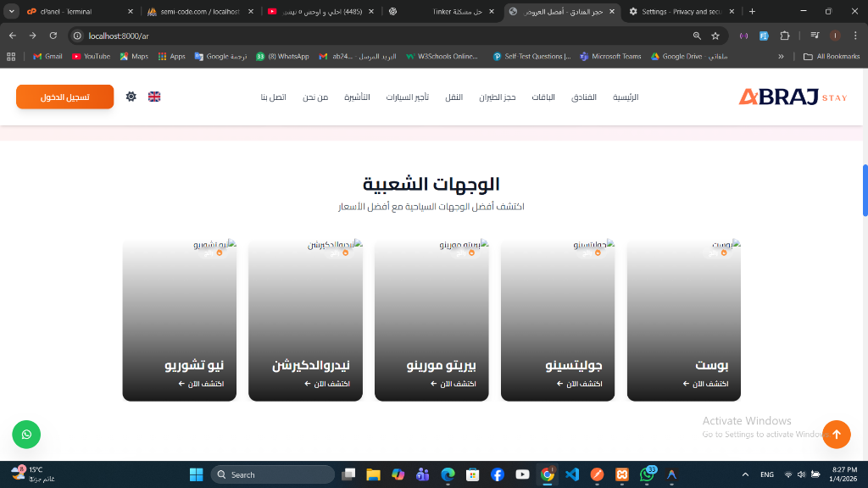Switch to the Tinker حل مشكلة tab

click(x=440, y=11)
